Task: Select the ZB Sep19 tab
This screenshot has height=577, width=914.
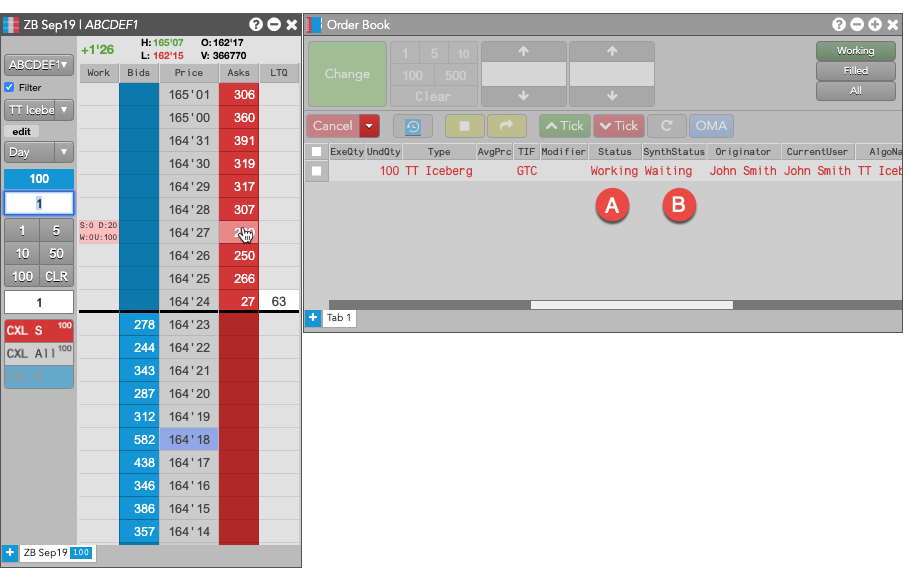Action: click(x=57, y=553)
